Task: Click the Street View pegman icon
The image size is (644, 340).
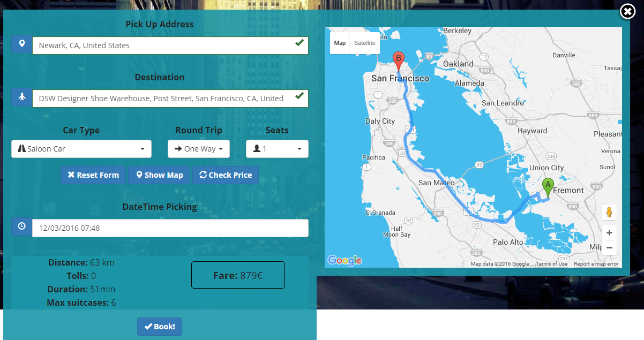Action: 609,212
